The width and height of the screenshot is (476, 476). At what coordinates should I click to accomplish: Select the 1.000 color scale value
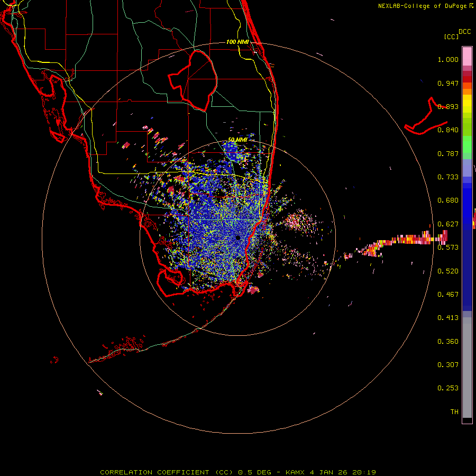click(448, 59)
